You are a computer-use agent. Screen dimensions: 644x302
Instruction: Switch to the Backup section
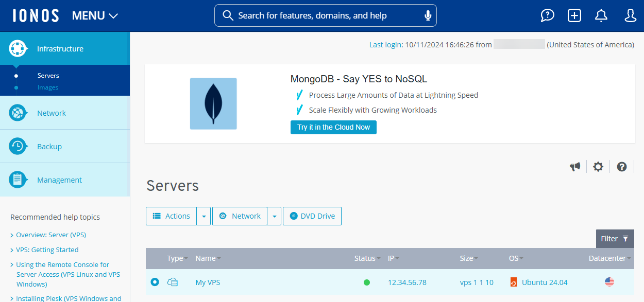[49, 146]
